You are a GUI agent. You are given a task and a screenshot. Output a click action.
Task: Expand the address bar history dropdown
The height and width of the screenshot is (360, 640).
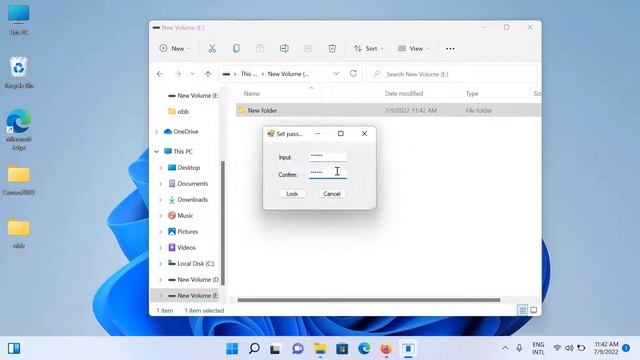point(336,74)
